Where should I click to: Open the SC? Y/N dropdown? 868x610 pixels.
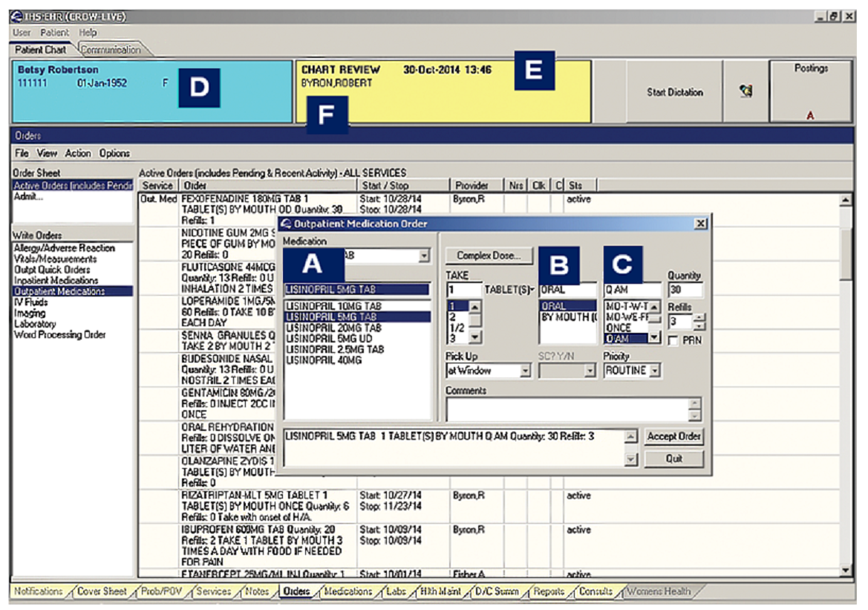(x=590, y=371)
